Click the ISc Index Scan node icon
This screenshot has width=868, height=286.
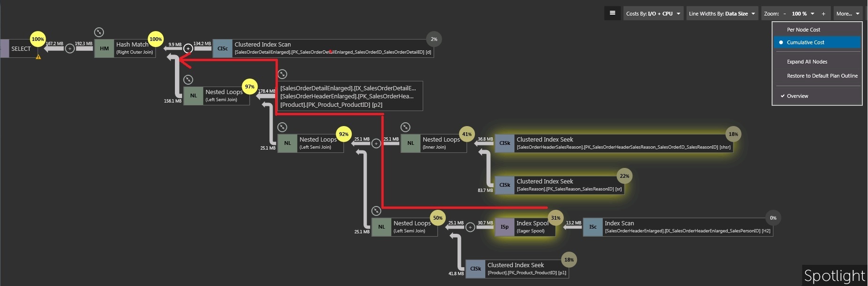[x=593, y=227]
